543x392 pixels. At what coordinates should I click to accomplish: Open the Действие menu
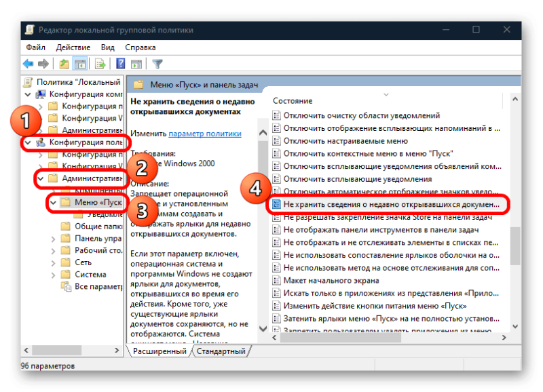coord(73,47)
